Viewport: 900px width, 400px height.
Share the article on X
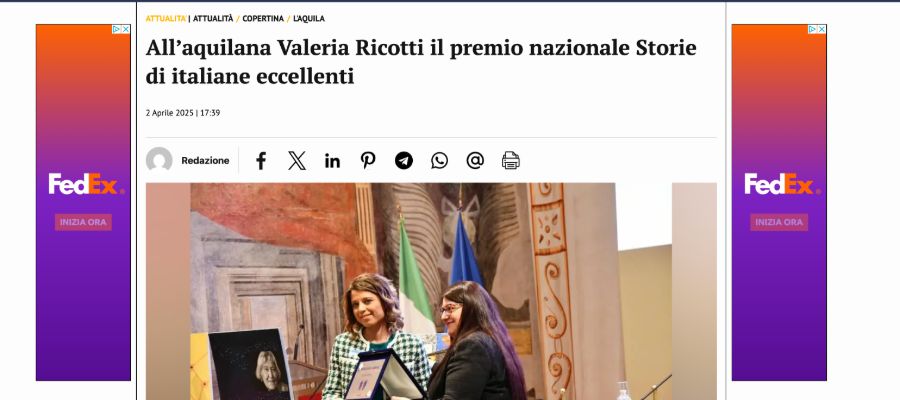(297, 161)
